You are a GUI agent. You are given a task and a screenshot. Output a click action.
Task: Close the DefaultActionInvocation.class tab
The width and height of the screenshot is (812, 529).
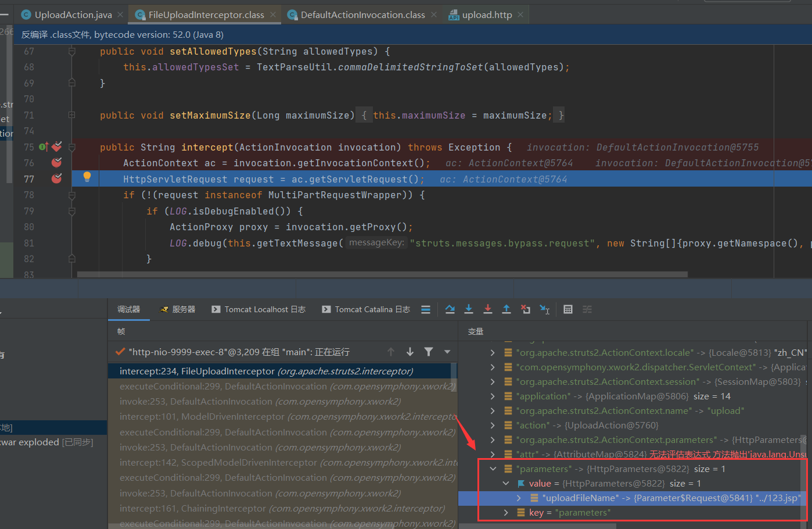point(434,15)
